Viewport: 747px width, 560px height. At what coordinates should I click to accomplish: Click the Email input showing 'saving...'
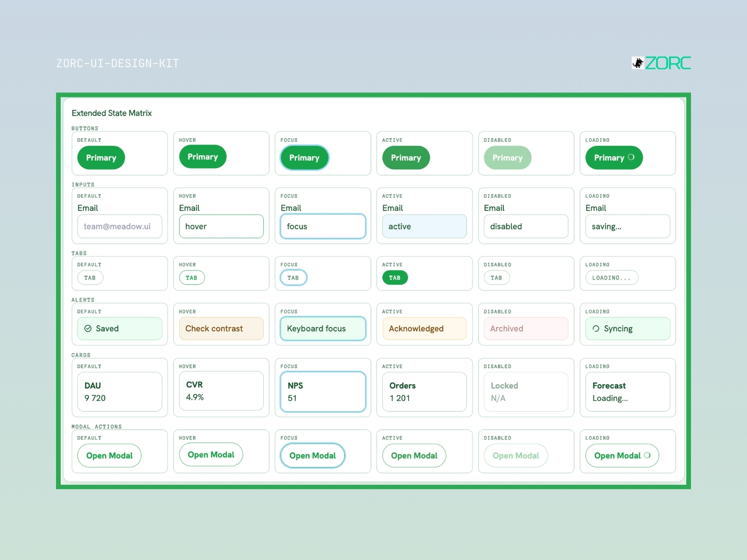(x=628, y=226)
